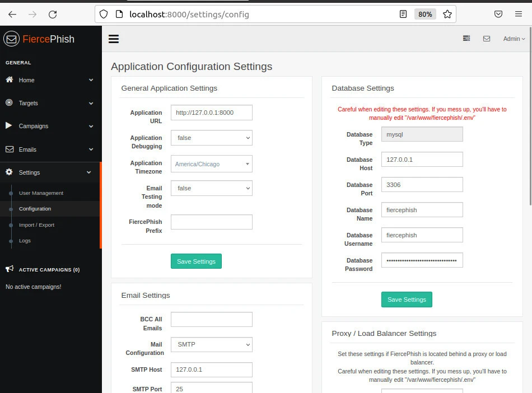Screen dimensions: 532x393
Task: Save the Database Settings
Action: pyautogui.click(x=407, y=300)
